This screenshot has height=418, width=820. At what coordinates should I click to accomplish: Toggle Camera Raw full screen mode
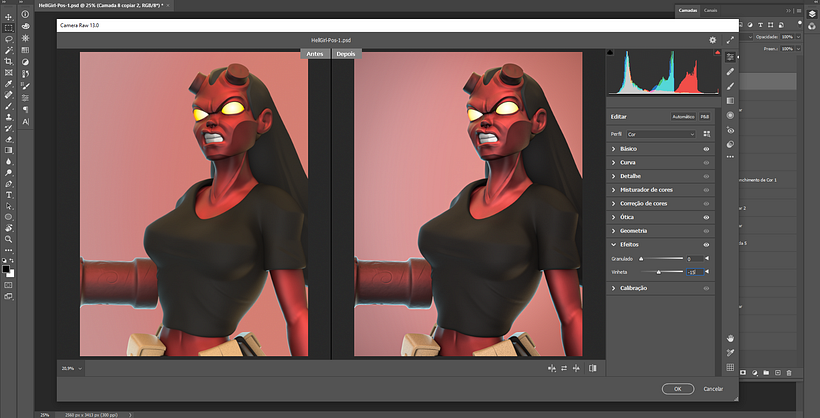730,40
